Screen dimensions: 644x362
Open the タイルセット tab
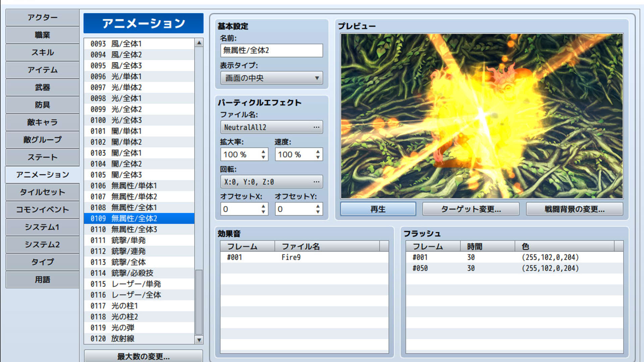tap(43, 192)
